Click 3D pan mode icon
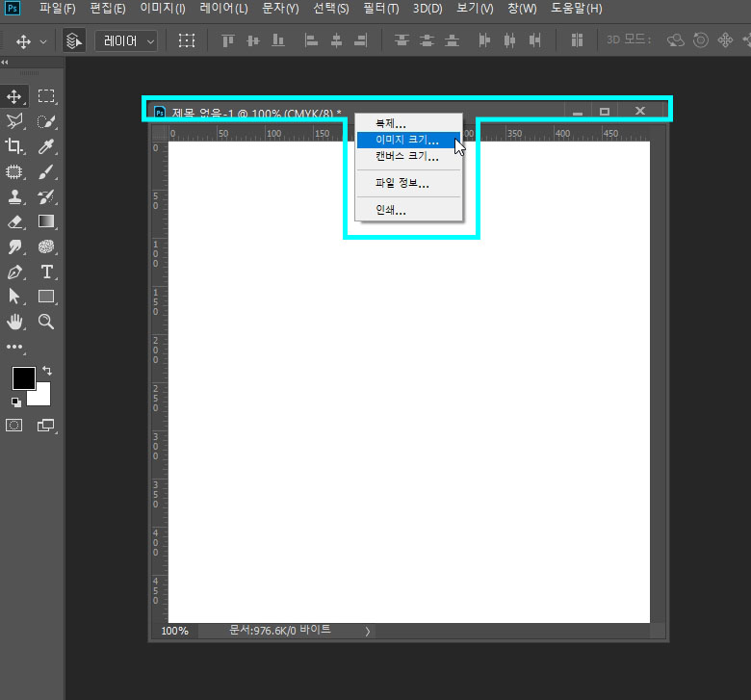This screenshot has height=700, width=751. click(x=725, y=40)
